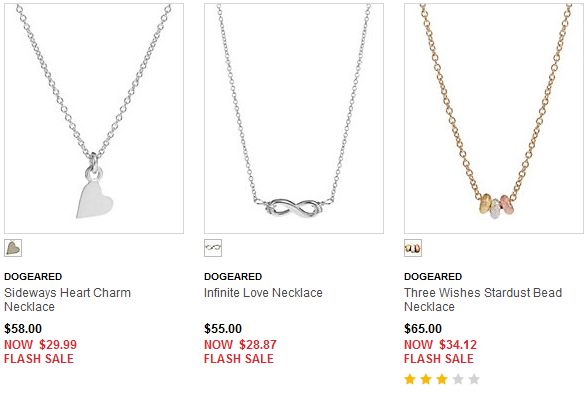Click the last gray rating star
The height and width of the screenshot is (394, 588).
coord(474,379)
